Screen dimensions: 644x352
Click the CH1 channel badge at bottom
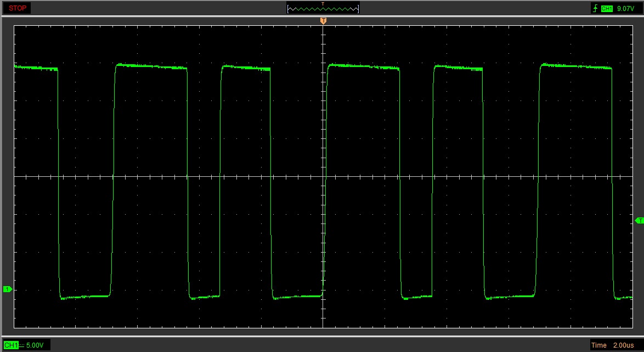point(11,345)
